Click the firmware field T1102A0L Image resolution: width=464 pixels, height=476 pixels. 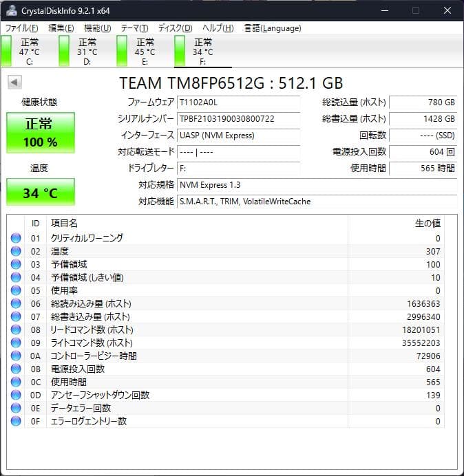point(238,102)
